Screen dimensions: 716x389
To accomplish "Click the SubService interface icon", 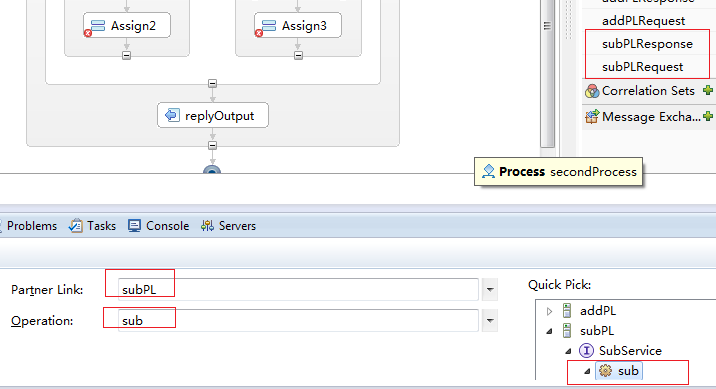I will [x=586, y=351].
